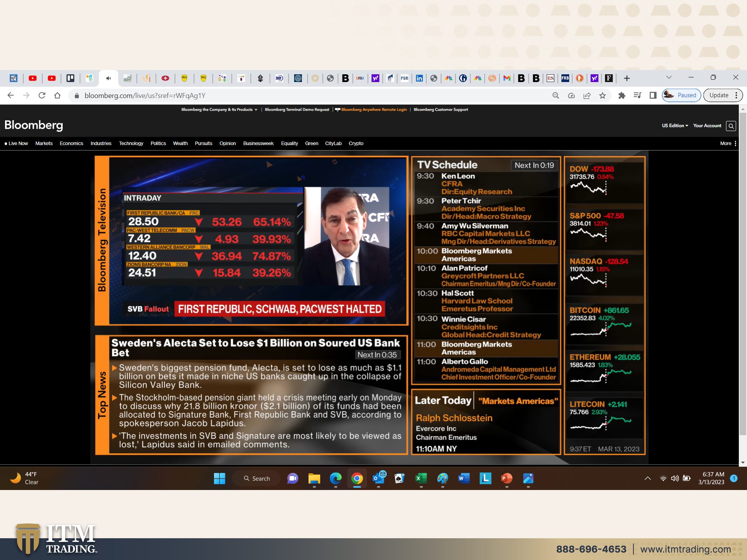Toggle the browser side panel icon

(x=653, y=95)
